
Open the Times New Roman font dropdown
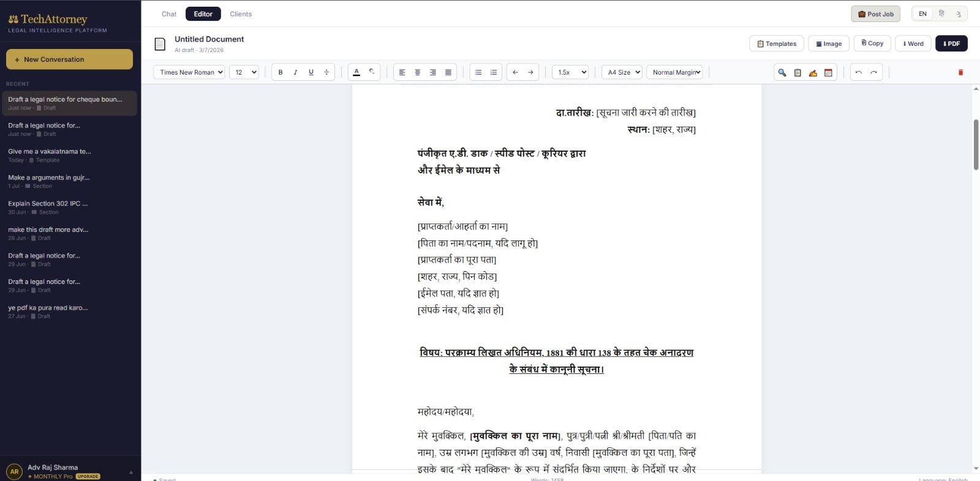(x=189, y=72)
